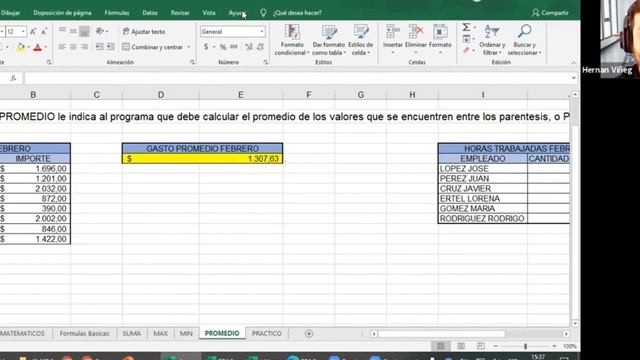Switch to Page Layout view
640x360 pixels.
pyautogui.click(x=461, y=346)
